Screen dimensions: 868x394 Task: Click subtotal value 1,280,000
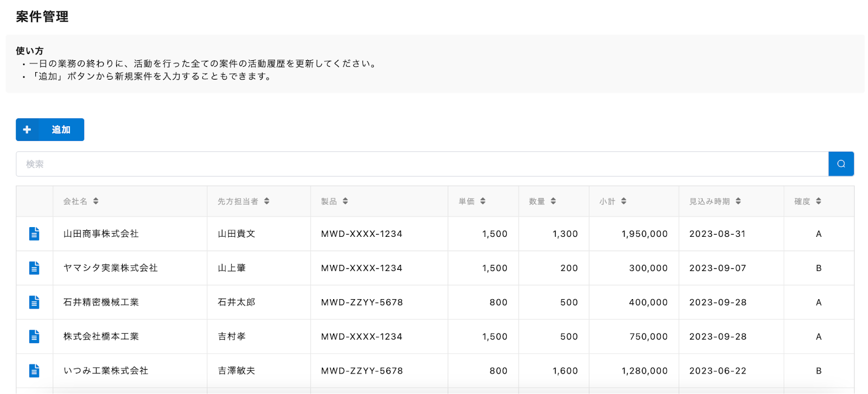pyautogui.click(x=644, y=370)
